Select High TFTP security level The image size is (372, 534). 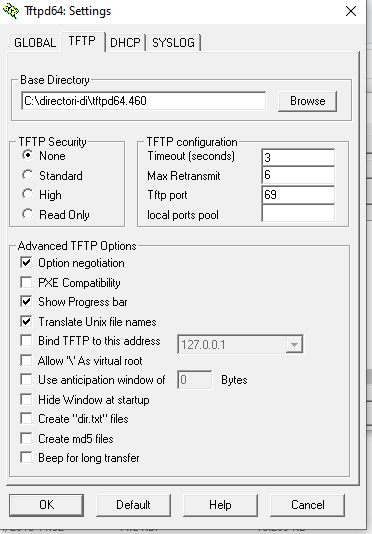tap(42, 195)
